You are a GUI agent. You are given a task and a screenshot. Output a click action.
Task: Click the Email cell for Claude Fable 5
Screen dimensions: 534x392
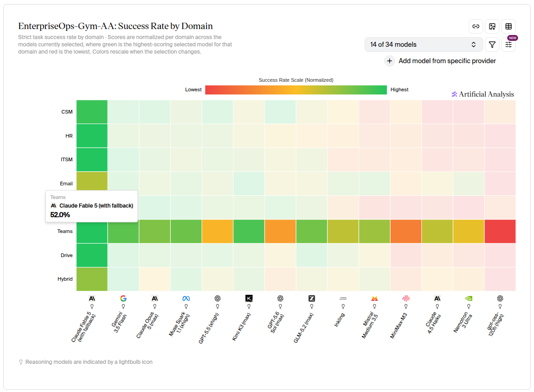pos(92,181)
